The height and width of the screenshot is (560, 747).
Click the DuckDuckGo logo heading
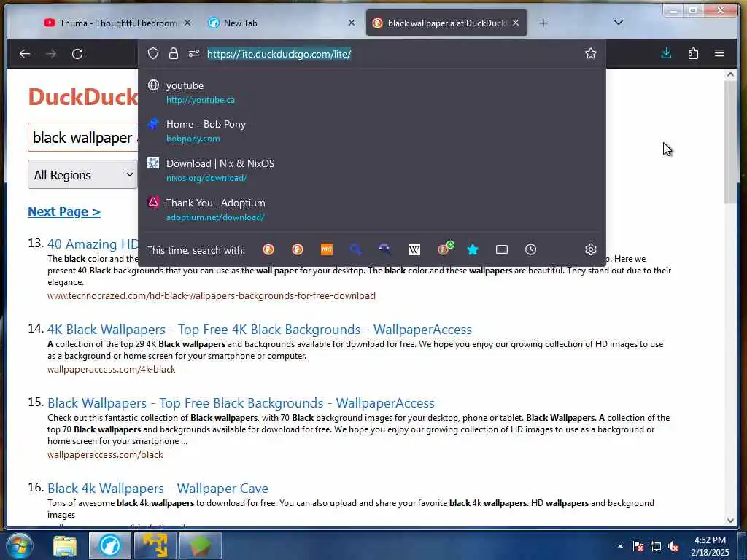pyautogui.click(x=83, y=97)
